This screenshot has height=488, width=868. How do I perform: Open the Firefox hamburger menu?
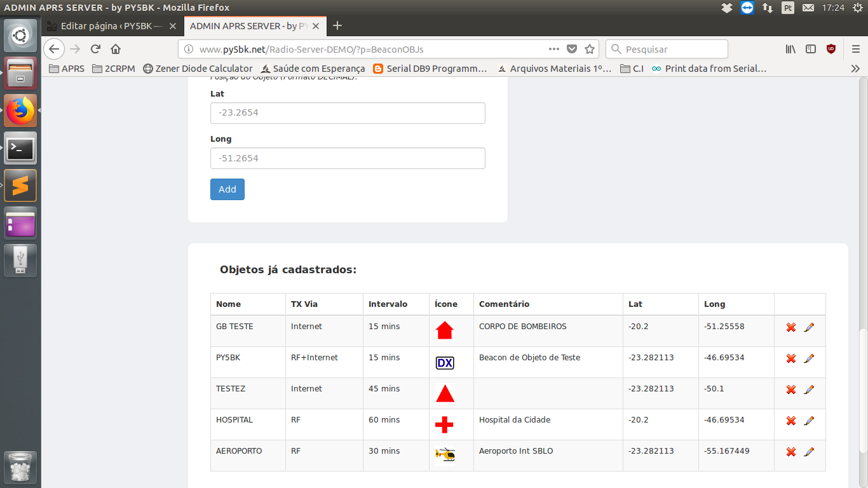[855, 49]
